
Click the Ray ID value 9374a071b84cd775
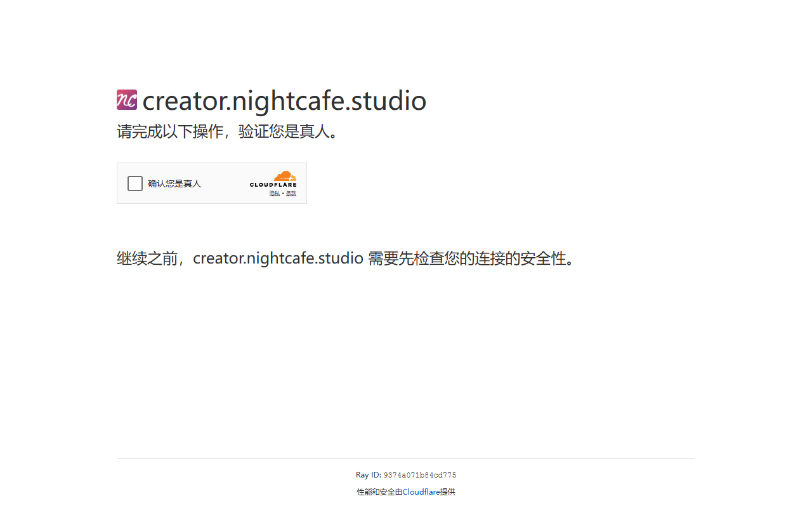(420, 475)
